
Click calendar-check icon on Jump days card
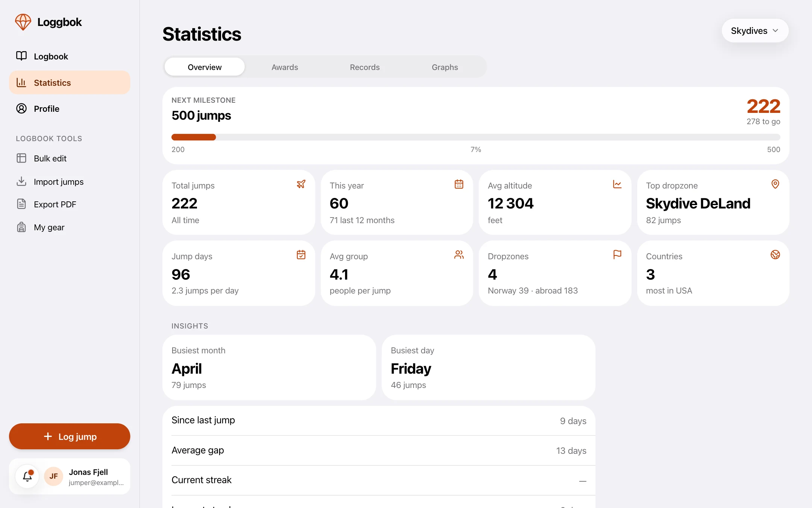[x=301, y=255]
